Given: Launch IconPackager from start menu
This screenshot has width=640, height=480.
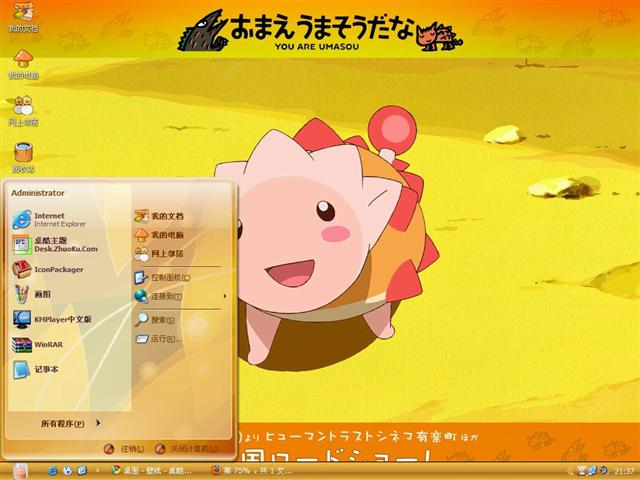Looking at the screenshot, I should [x=48, y=269].
